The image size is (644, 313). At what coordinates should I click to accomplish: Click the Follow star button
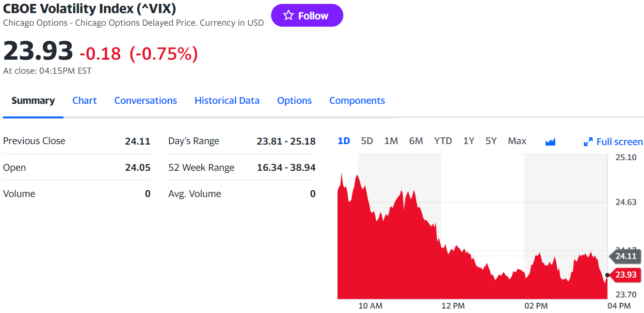click(307, 16)
